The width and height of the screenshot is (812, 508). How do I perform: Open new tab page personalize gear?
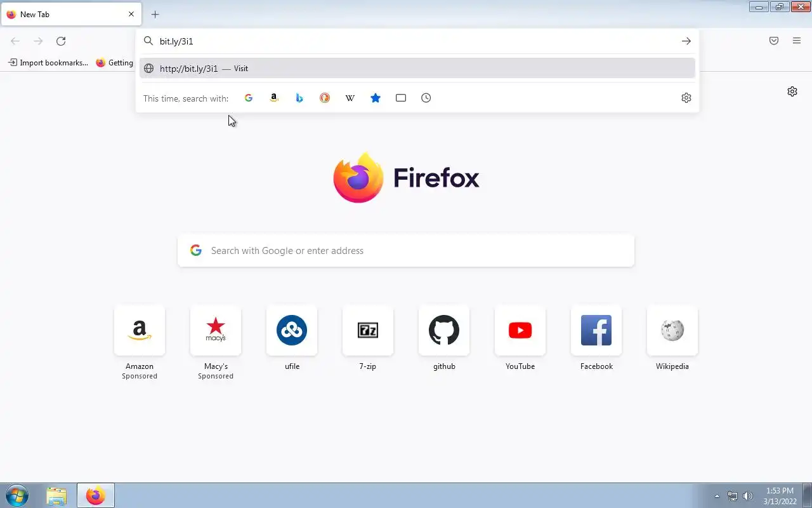pyautogui.click(x=792, y=91)
